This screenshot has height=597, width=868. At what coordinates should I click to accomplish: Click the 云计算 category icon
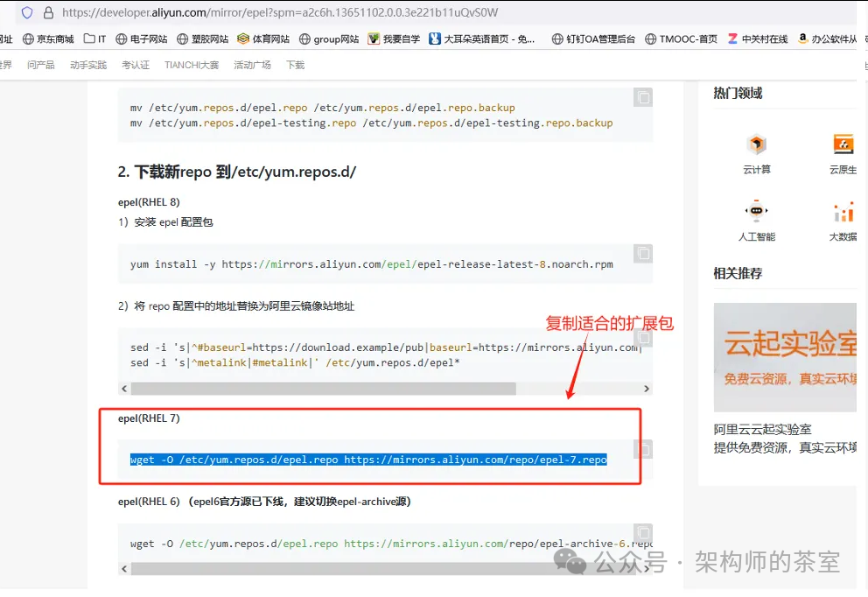[757, 144]
